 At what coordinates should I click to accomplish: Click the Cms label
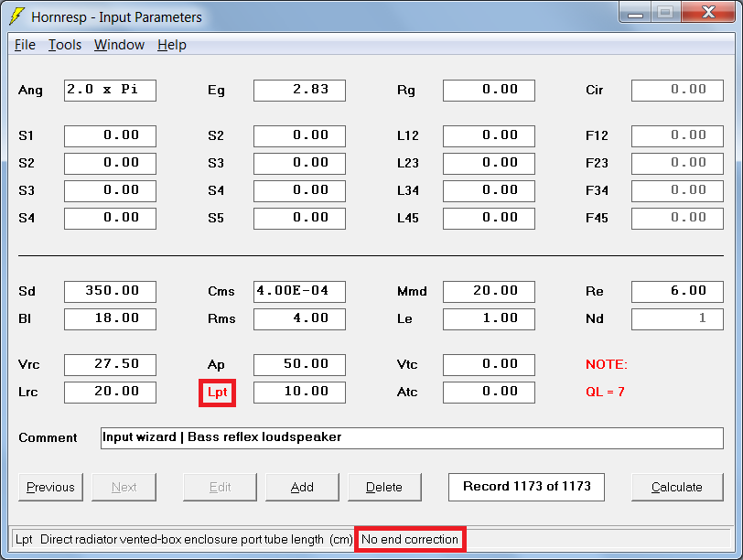pos(221,292)
